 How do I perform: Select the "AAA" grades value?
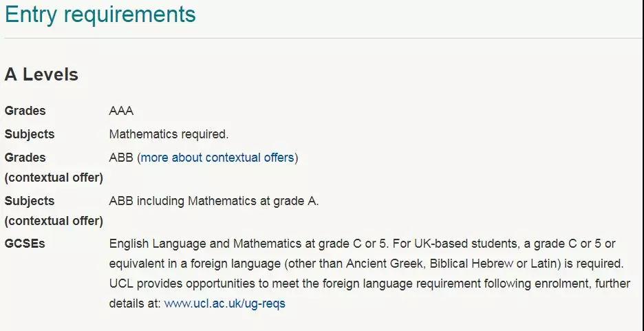tap(121, 111)
